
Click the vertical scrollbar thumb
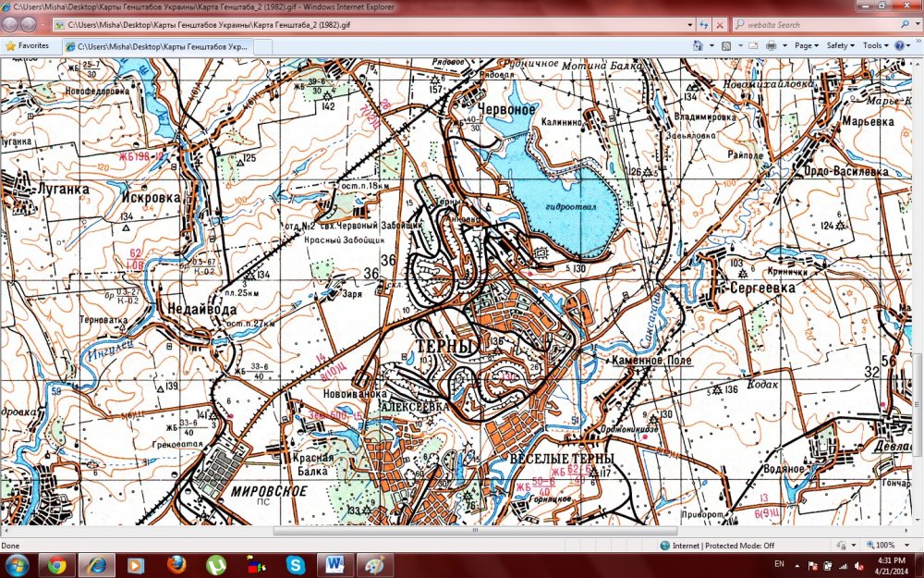[918, 403]
